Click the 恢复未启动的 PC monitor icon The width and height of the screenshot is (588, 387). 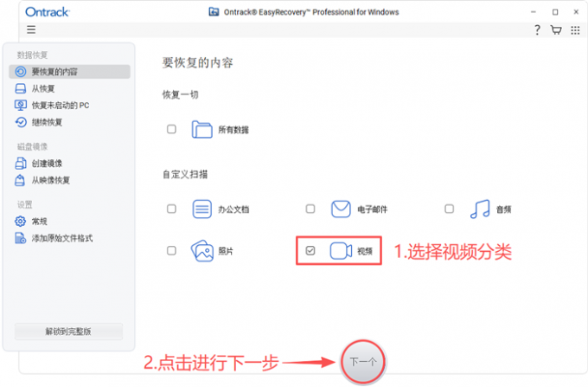(x=20, y=105)
